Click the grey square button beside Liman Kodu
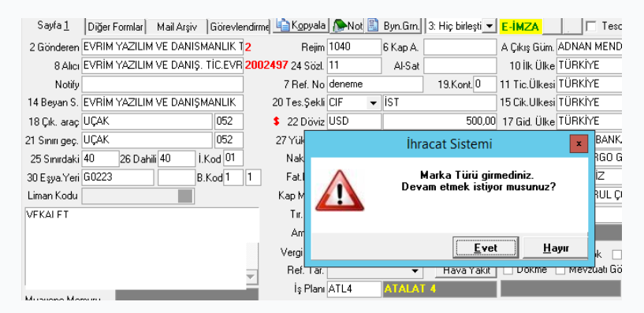 [185, 196]
